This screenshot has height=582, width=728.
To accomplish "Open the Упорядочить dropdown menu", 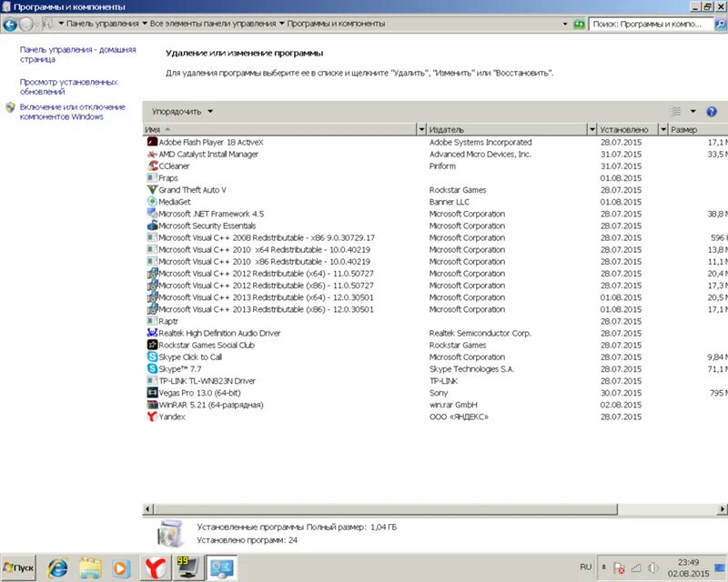I will click(x=182, y=111).
